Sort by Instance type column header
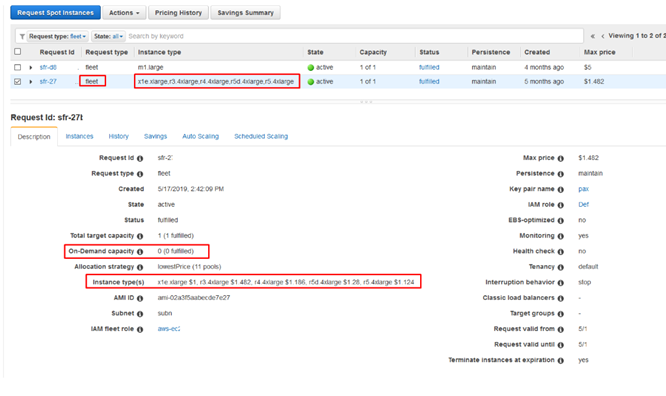This screenshot has width=666, height=396. 159,52
